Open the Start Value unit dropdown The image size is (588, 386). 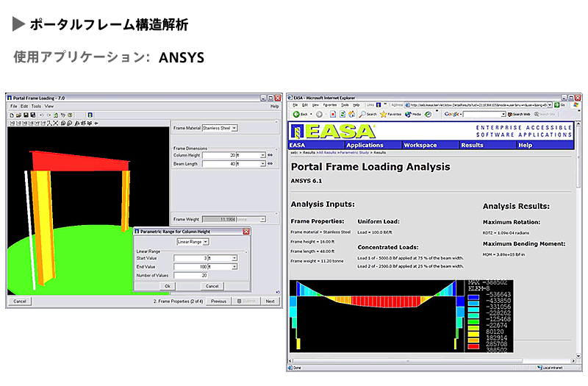click(234, 258)
